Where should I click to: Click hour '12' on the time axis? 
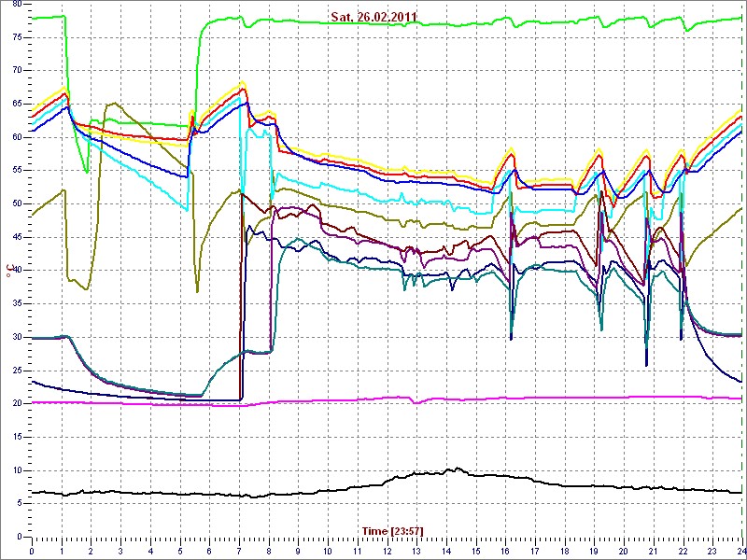[387, 550]
